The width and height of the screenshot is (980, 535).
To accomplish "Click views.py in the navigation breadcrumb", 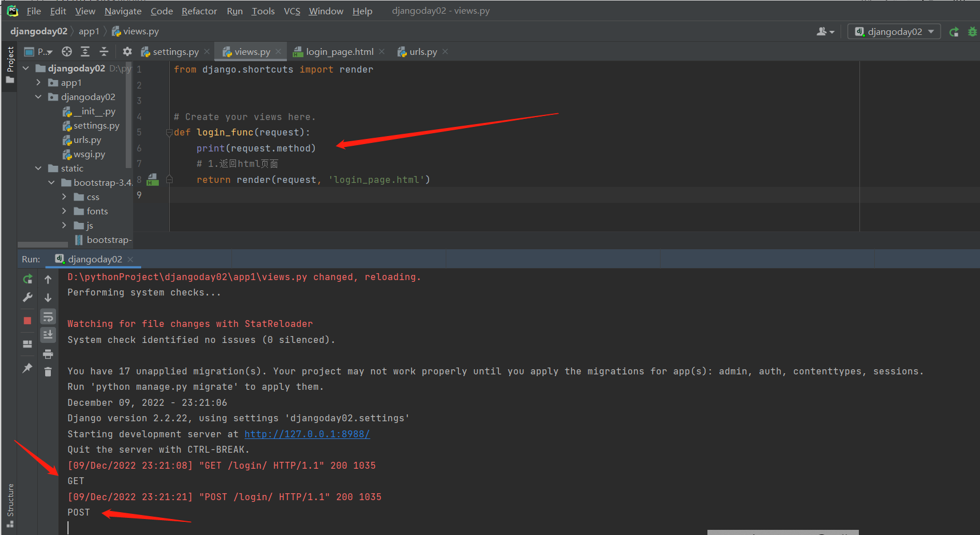I will (135, 31).
